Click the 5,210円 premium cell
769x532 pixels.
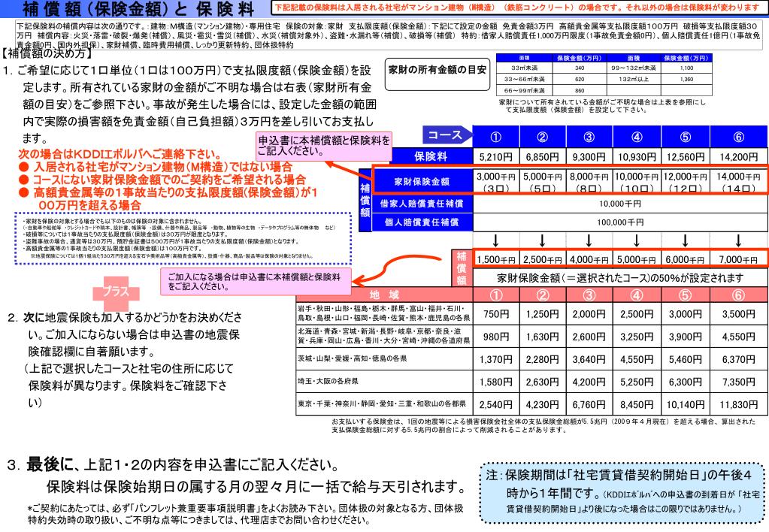coord(496,157)
